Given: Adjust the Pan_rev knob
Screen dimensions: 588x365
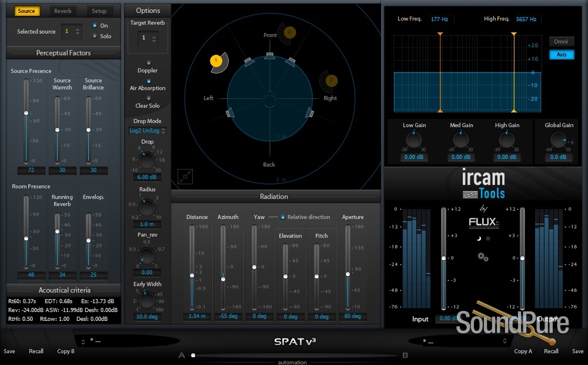Looking at the screenshot, I should [x=146, y=255].
